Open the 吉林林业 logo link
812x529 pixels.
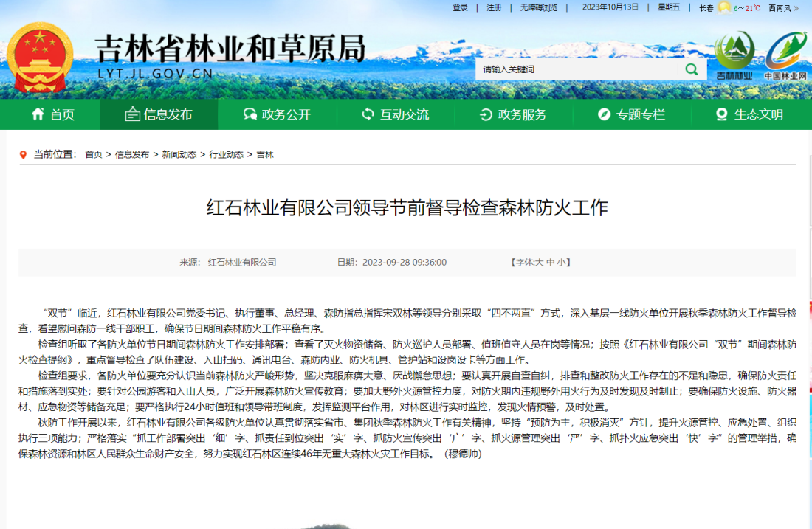pos(734,56)
